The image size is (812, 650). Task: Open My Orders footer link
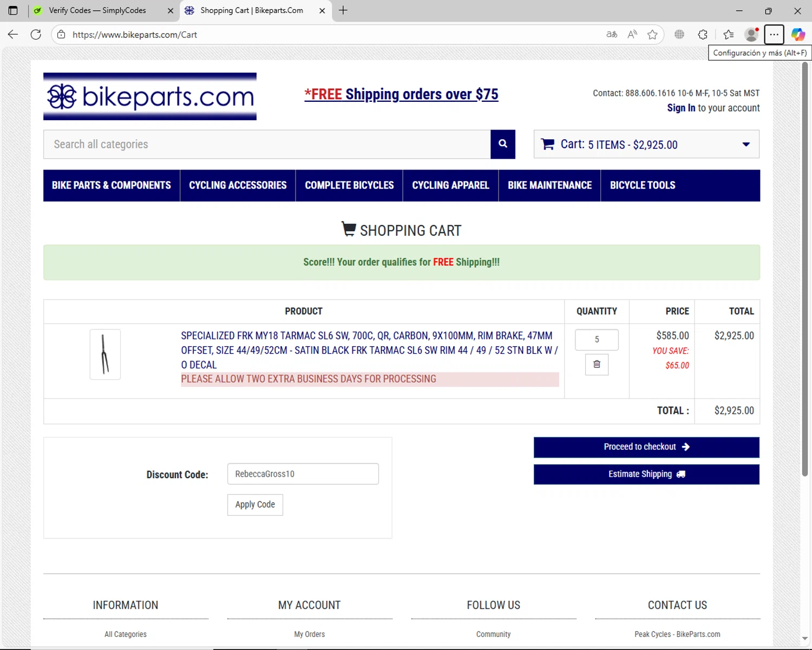point(310,634)
